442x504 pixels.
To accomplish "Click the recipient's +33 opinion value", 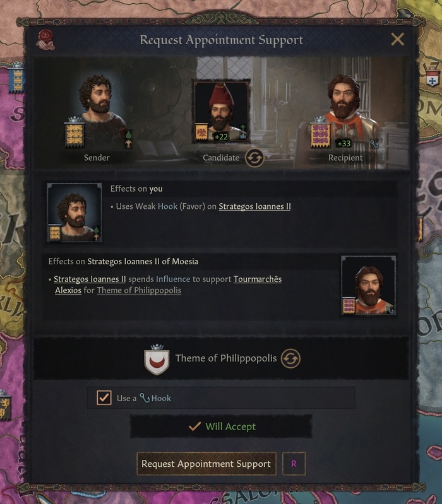I will click(344, 144).
